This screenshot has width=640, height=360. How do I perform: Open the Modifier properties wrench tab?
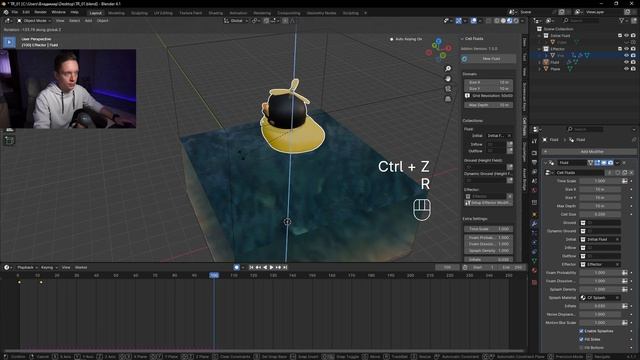point(534,224)
